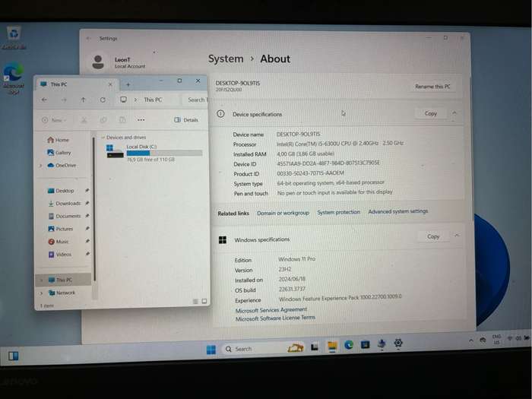Go up one folder level in Explorer
Image resolution: width=532 pixels, height=399 pixels.
click(x=83, y=100)
